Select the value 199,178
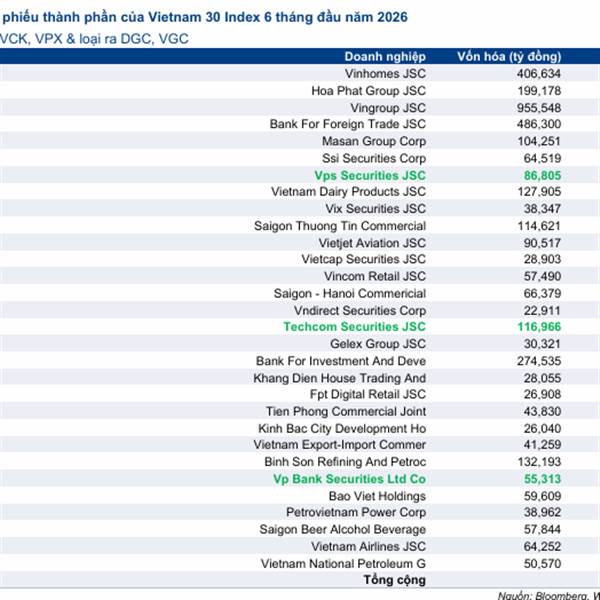 539,91
